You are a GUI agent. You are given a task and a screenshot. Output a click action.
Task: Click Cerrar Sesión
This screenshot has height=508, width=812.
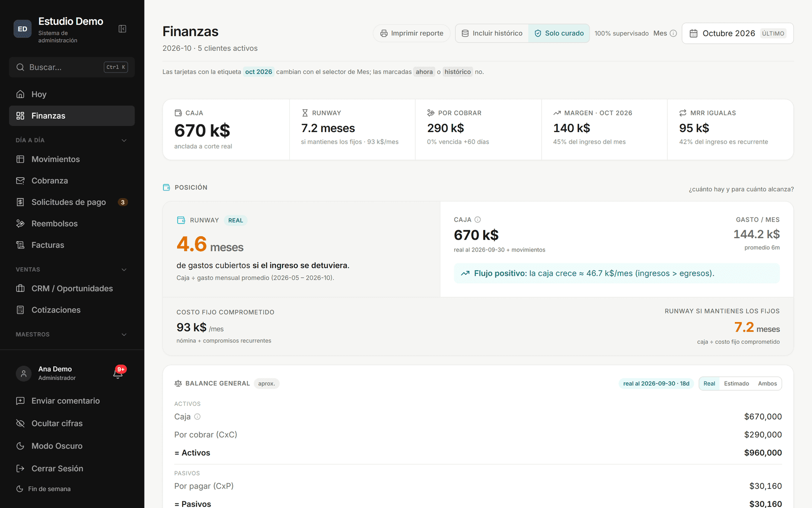[x=72, y=469]
